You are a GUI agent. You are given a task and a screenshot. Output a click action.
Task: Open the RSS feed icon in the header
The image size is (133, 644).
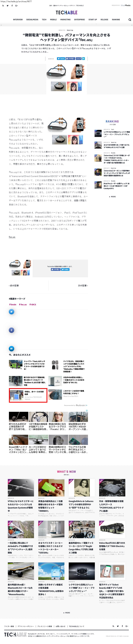point(3,6)
